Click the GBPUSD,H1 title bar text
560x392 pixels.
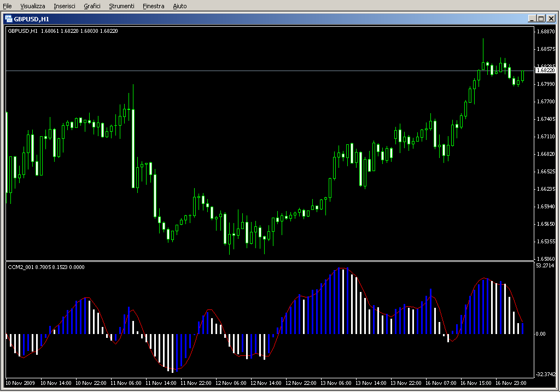click(x=31, y=19)
